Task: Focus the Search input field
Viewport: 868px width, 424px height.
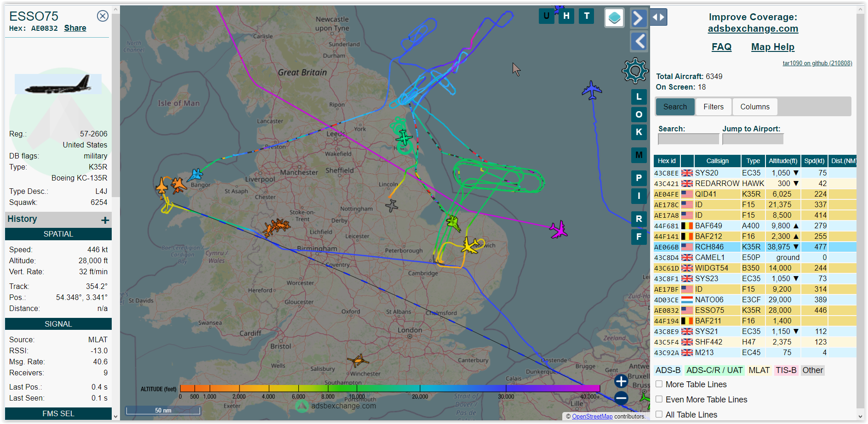Action: point(688,139)
